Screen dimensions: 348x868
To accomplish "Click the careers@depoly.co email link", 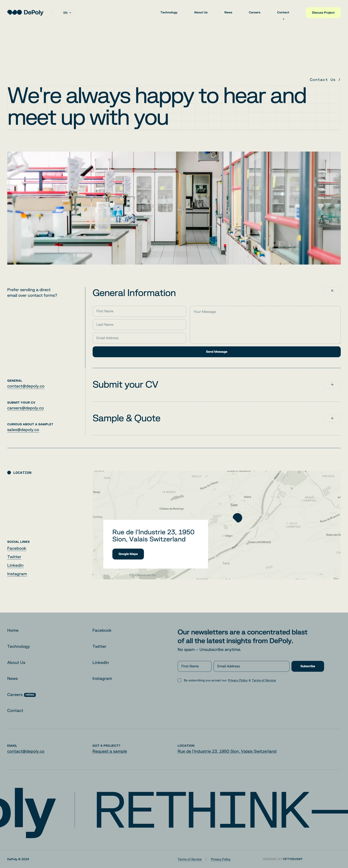I will (x=26, y=408).
